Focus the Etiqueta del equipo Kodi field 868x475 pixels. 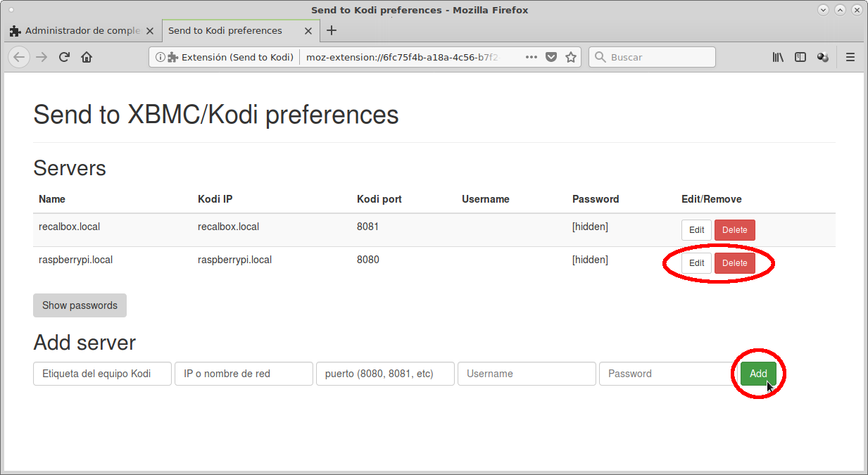click(102, 374)
